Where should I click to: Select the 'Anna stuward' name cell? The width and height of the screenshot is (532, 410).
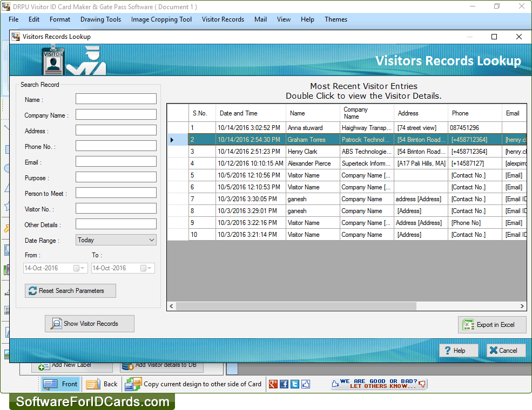[x=313, y=128]
